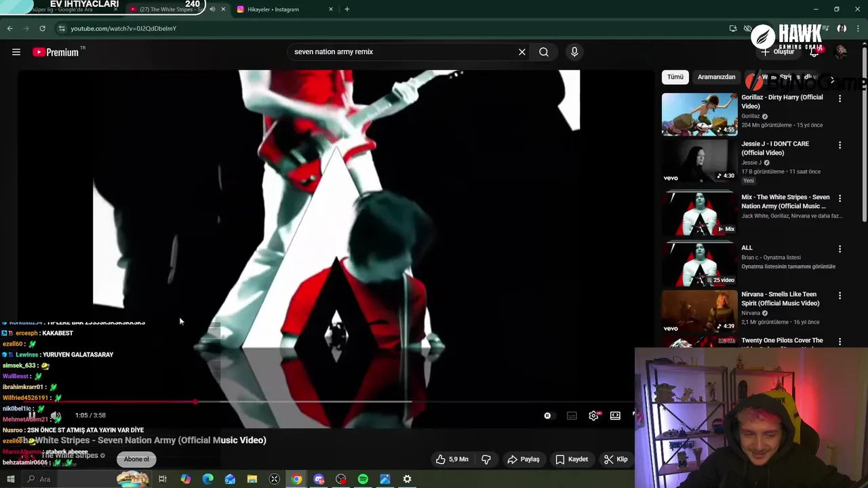Select the Tümü filter chip

point(675,77)
